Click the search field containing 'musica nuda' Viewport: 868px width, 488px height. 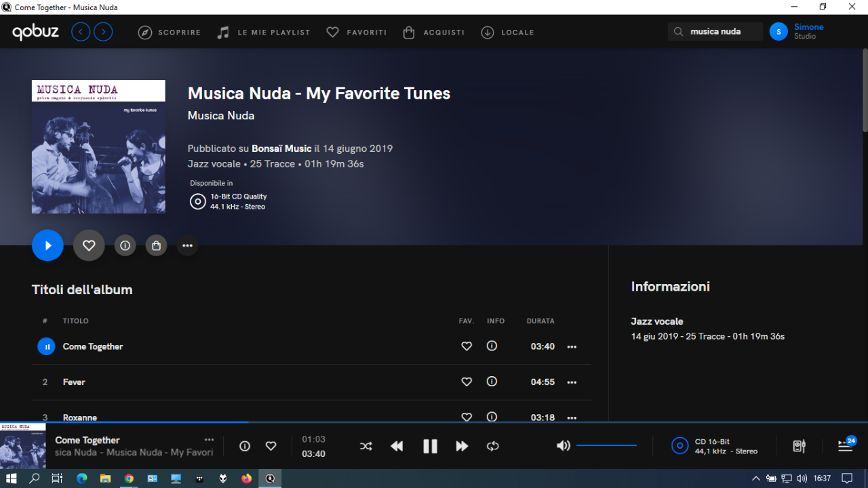(x=715, y=31)
